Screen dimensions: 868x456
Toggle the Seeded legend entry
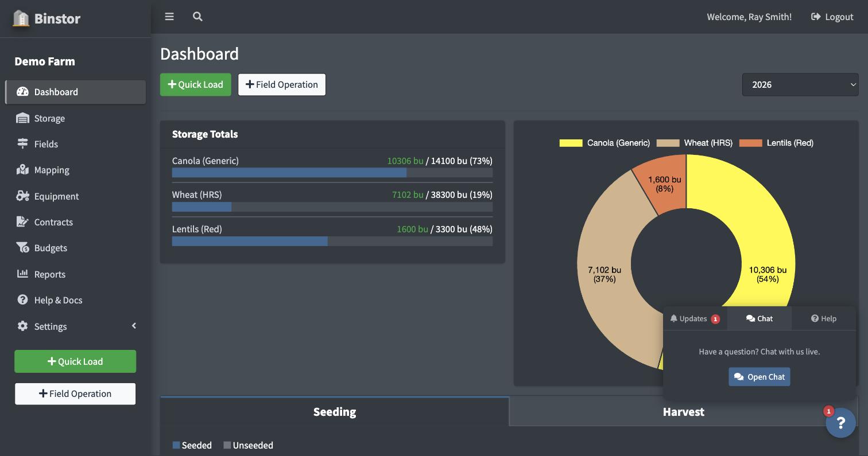tap(192, 445)
